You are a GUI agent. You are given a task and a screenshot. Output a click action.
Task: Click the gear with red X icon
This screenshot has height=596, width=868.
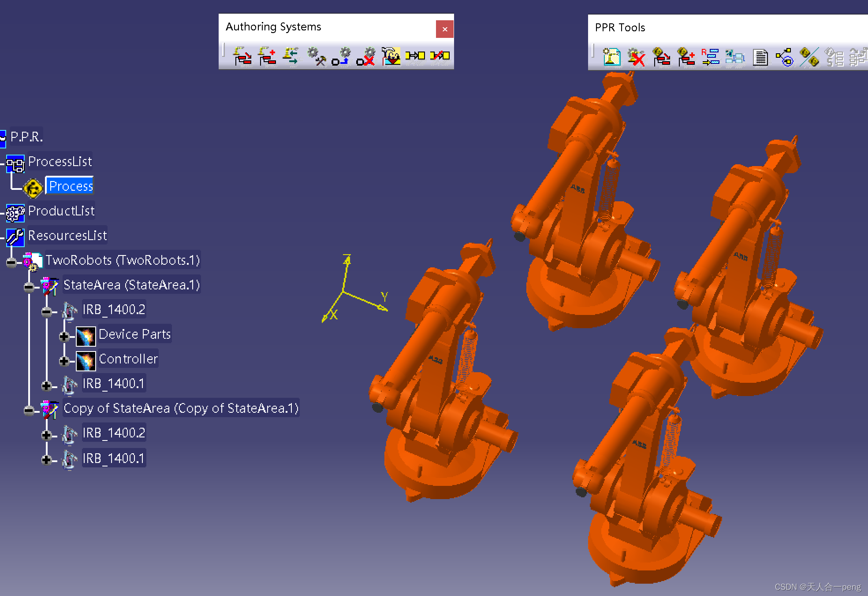point(366,56)
